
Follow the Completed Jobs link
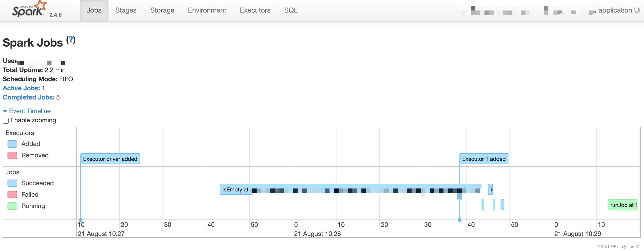(28, 97)
